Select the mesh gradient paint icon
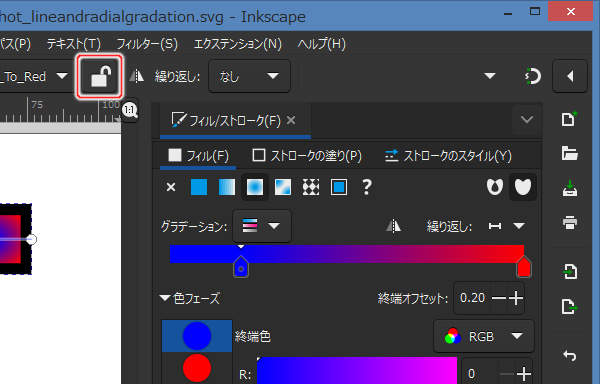 [x=283, y=187]
